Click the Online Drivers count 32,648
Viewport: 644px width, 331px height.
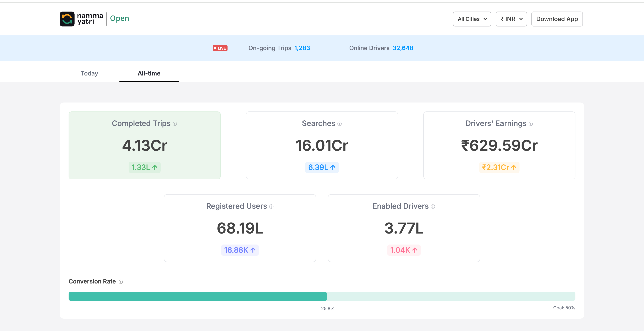click(403, 48)
